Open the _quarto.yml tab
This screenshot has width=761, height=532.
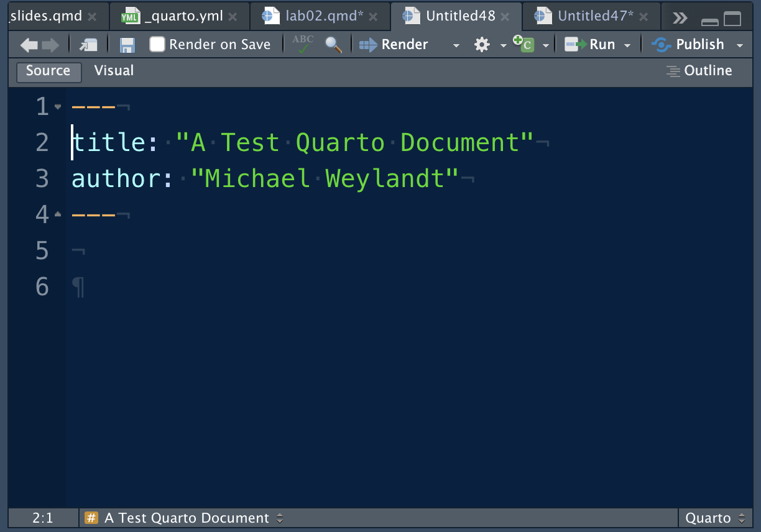(x=183, y=16)
